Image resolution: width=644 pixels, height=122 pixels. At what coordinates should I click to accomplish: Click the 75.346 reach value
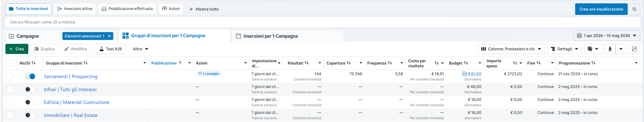click(356, 74)
